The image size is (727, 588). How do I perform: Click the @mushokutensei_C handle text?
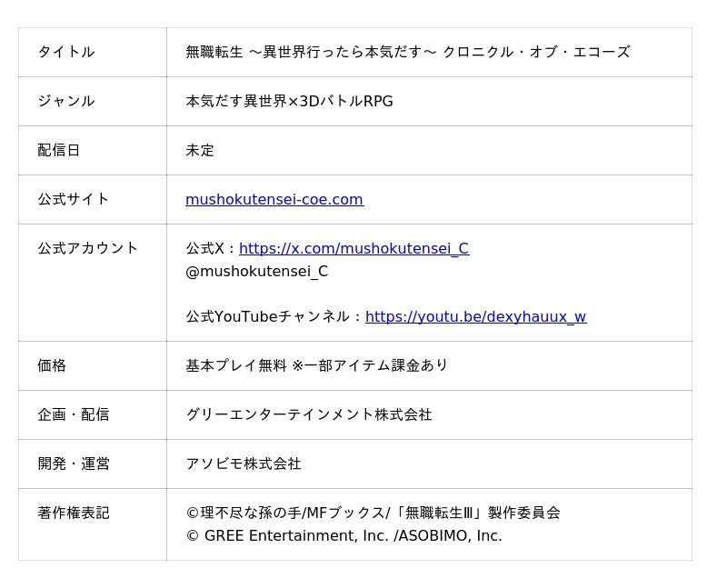[x=256, y=272]
